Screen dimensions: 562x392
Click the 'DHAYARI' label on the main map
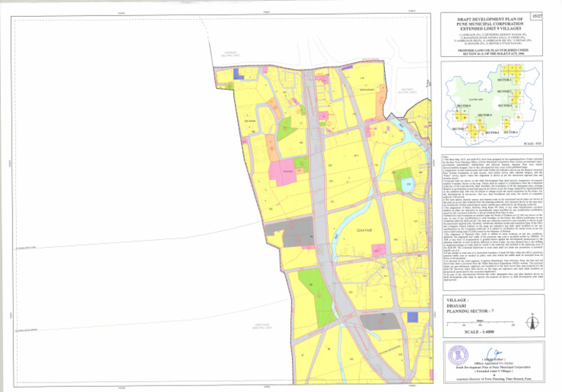click(364, 230)
